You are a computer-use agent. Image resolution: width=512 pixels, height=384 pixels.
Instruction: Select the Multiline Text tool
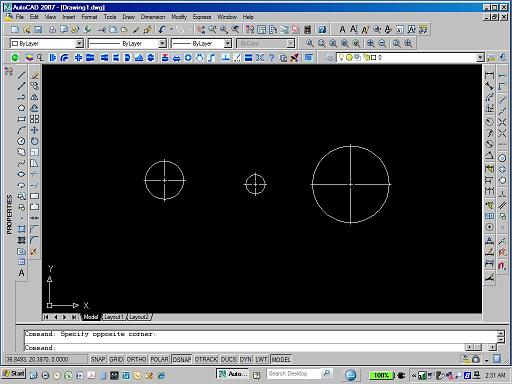[21, 273]
